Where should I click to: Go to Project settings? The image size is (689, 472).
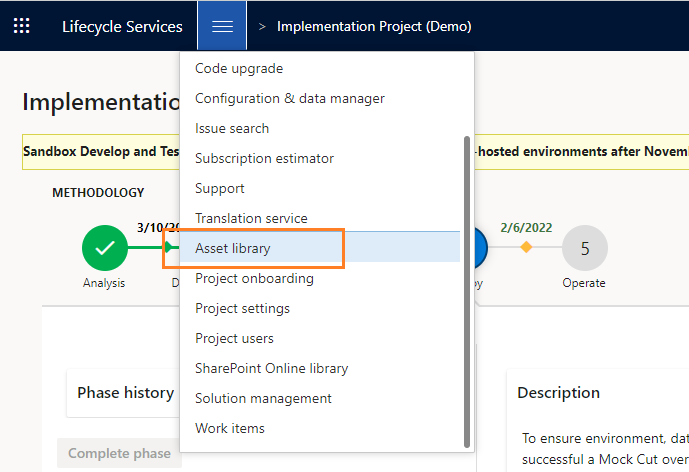click(242, 308)
